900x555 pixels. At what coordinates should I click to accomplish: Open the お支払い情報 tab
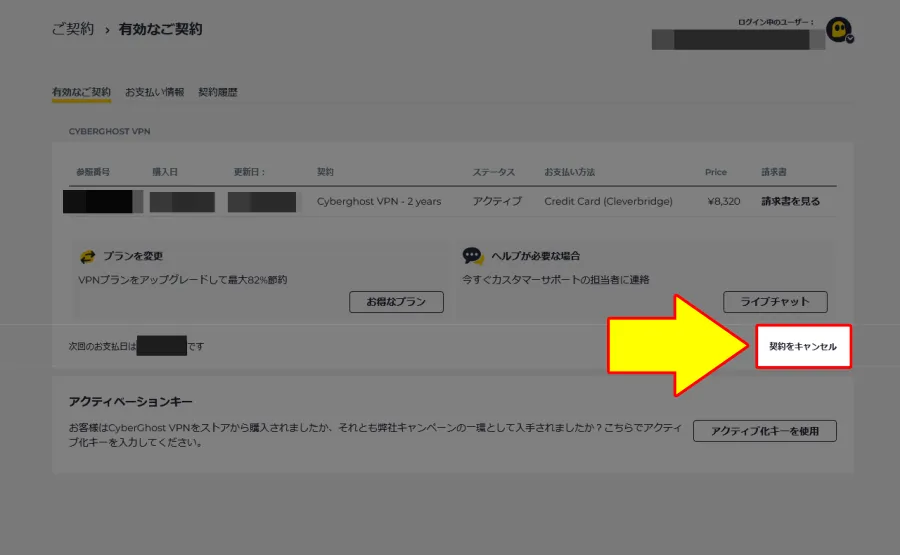click(154, 92)
